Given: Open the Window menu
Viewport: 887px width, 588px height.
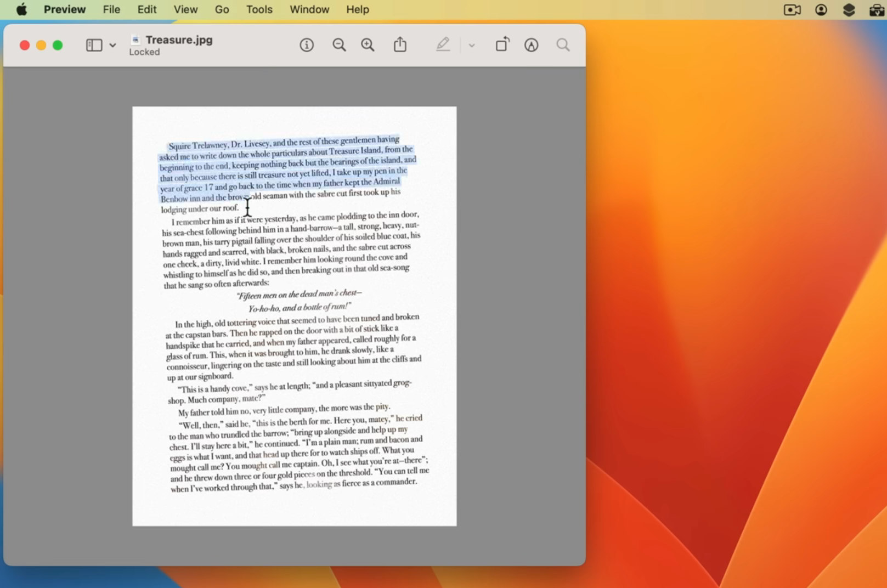Looking at the screenshot, I should click(x=309, y=9).
